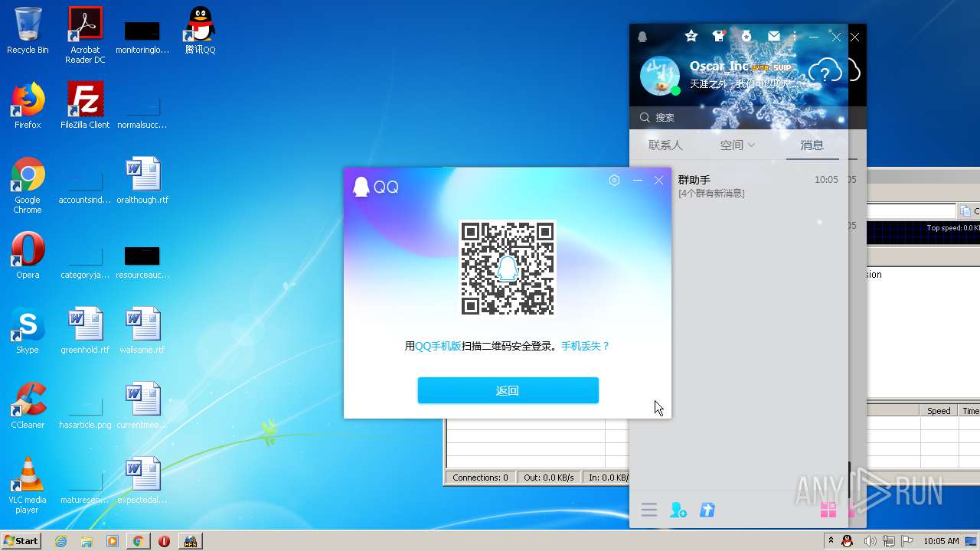The width and height of the screenshot is (980, 551).
Task: Click the 手机丢失？ link
Action: (x=586, y=346)
